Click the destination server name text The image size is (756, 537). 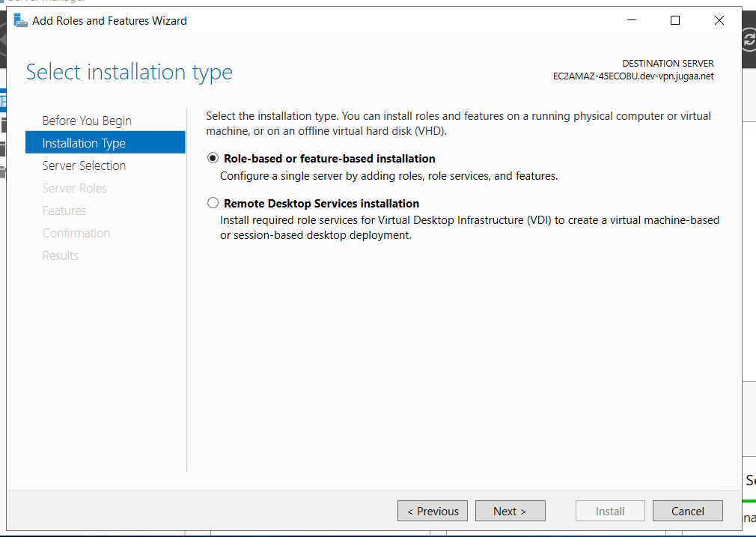tap(633, 76)
